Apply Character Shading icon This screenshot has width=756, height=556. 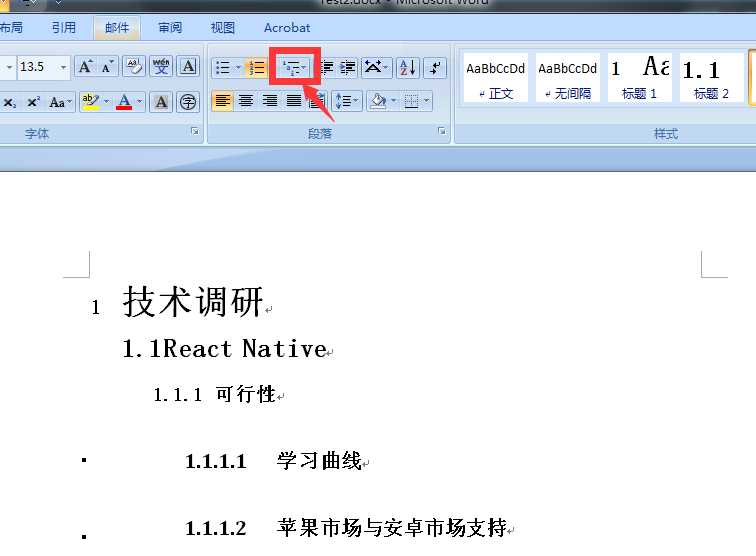pyautogui.click(x=161, y=102)
